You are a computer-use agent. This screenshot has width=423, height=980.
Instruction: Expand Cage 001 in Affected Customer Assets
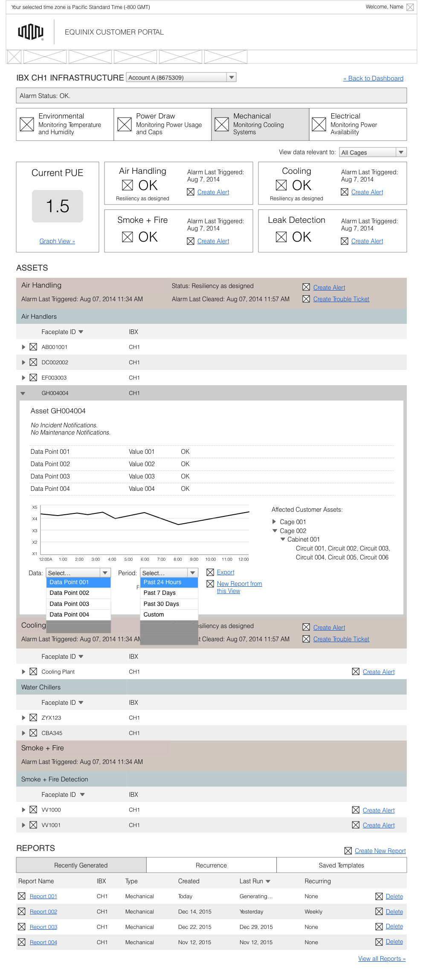tap(274, 522)
